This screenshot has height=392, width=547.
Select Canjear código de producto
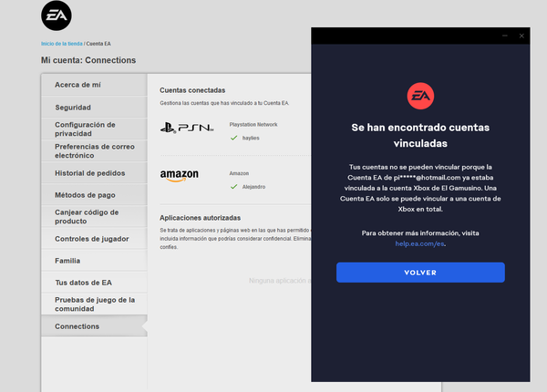coord(88,216)
